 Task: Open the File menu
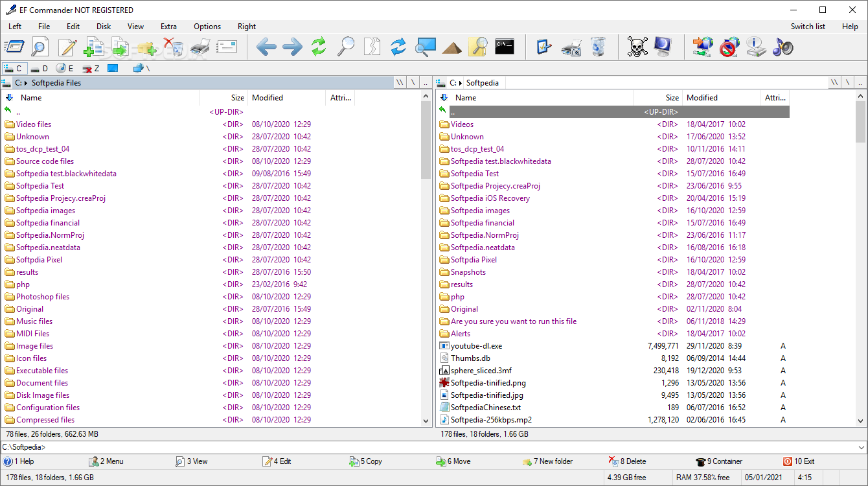[x=44, y=27]
